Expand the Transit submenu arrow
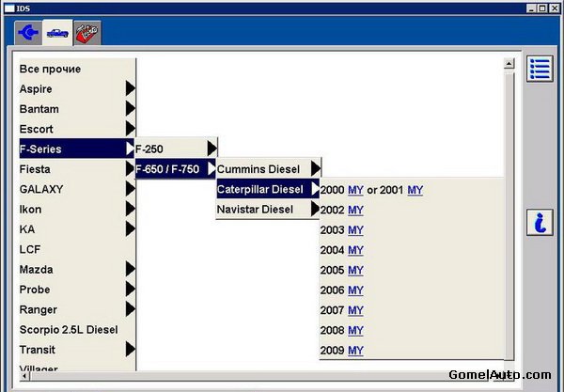Screen dimensions: 564x392 point(131,349)
